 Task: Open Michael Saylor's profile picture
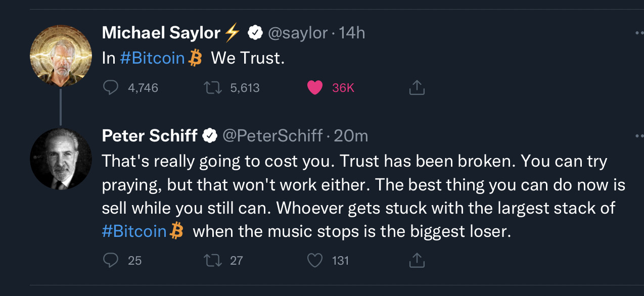click(61, 57)
